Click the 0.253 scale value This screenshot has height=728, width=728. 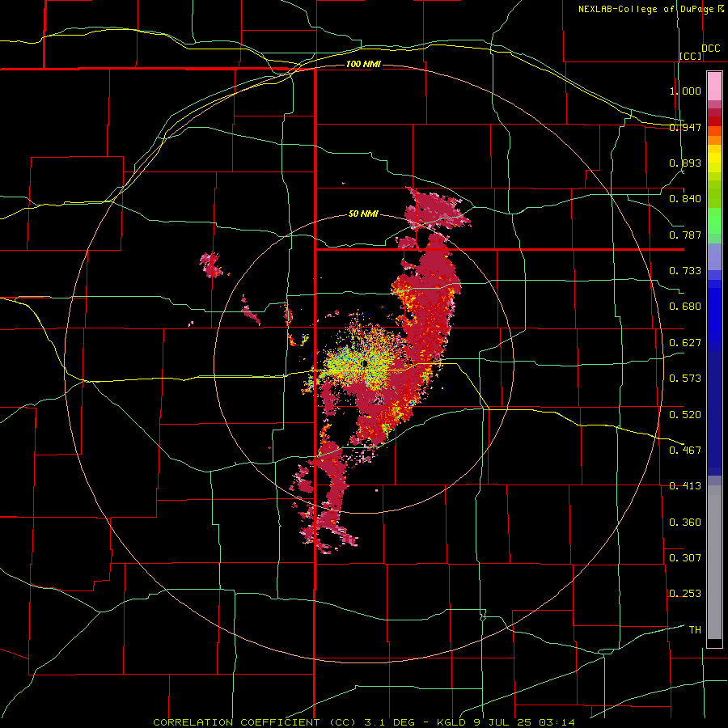pos(685,594)
